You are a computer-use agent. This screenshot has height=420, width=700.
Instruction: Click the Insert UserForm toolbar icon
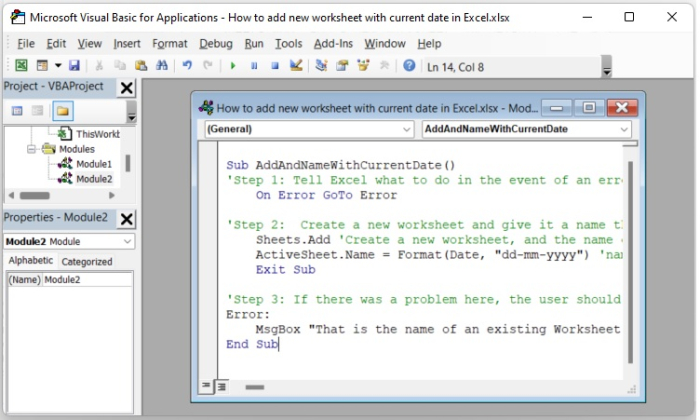(x=42, y=66)
